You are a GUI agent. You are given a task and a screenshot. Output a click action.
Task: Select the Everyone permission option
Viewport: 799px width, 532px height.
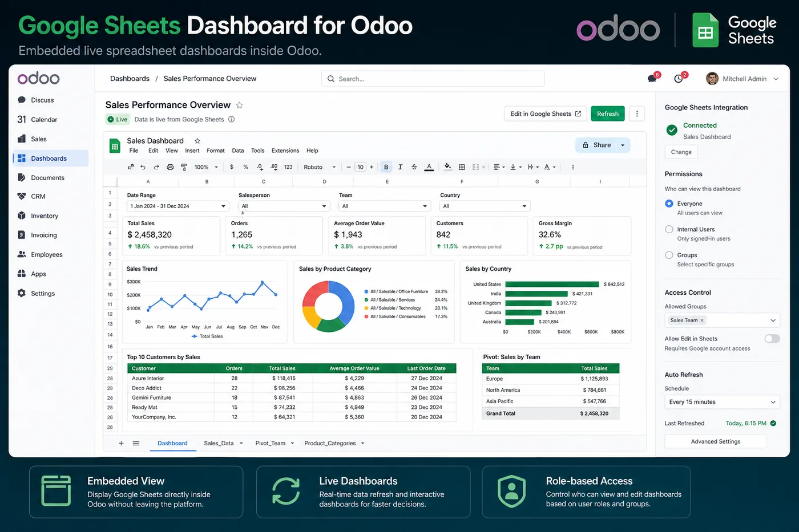(669, 204)
